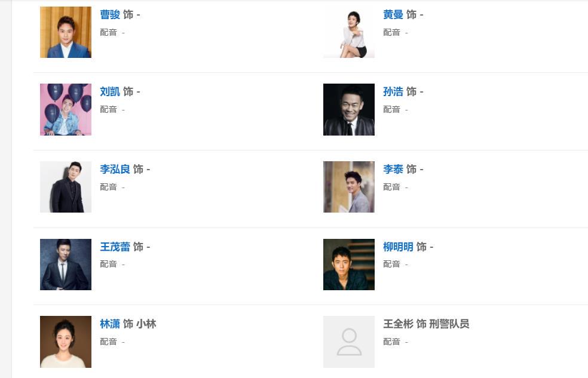Click 李泰's portrait thumbnail
588x378 pixels.
point(349,187)
